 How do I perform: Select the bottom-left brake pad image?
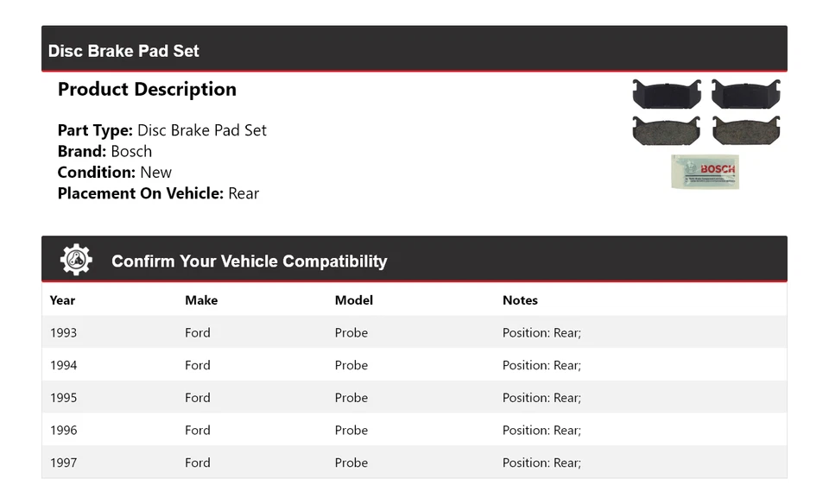(x=666, y=130)
